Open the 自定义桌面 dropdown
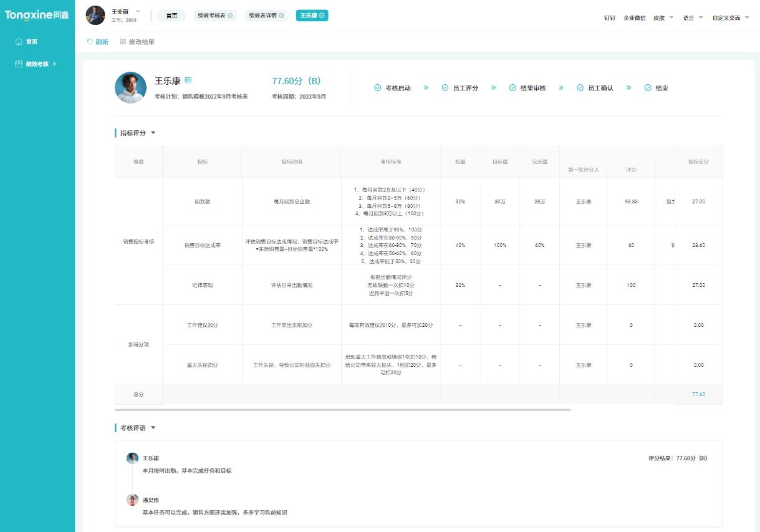Viewport: 760px width, 532px height. [x=747, y=17]
